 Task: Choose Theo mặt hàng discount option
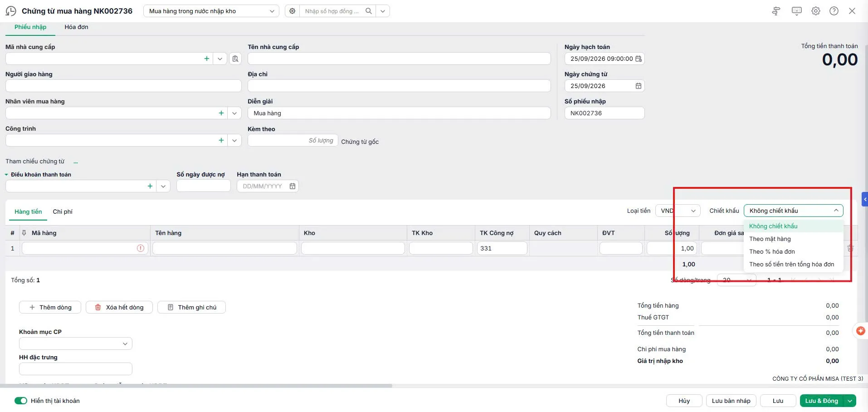(x=794, y=239)
